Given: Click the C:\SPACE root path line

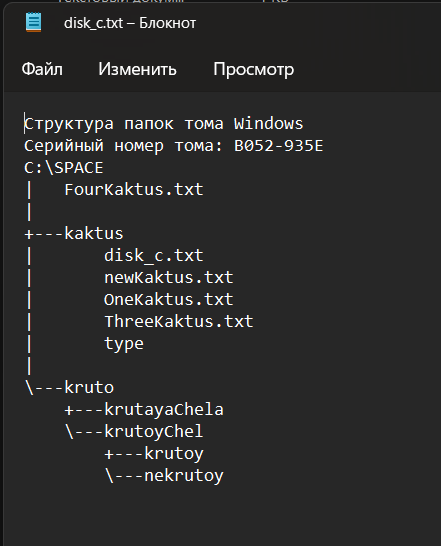Looking at the screenshot, I should coord(64,168).
